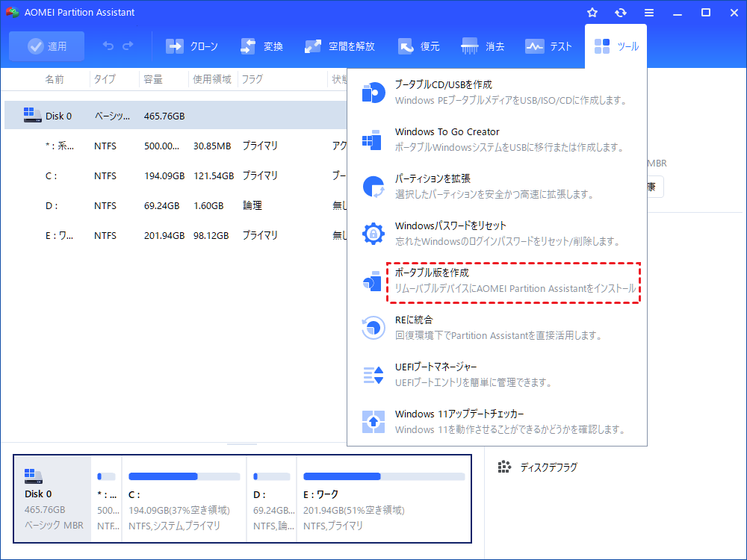Viewport: 747px width, 560px height.
Task: Click the ツール four-squares icon
Action: [601, 46]
